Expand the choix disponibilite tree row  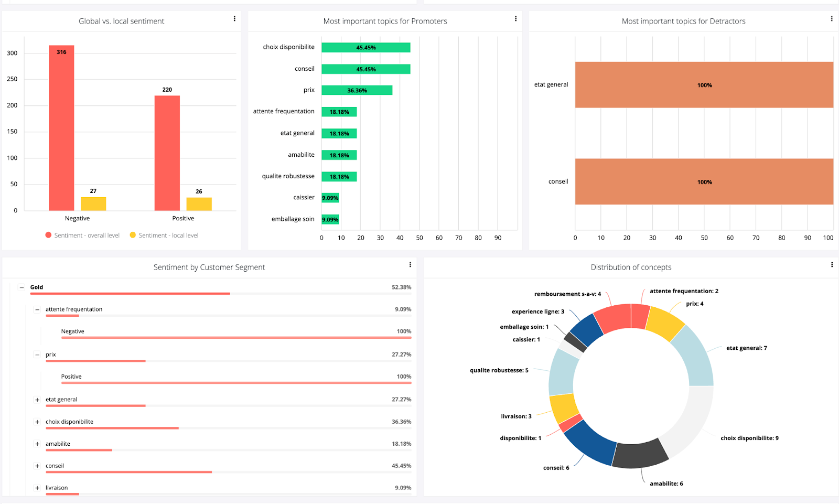(x=37, y=422)
